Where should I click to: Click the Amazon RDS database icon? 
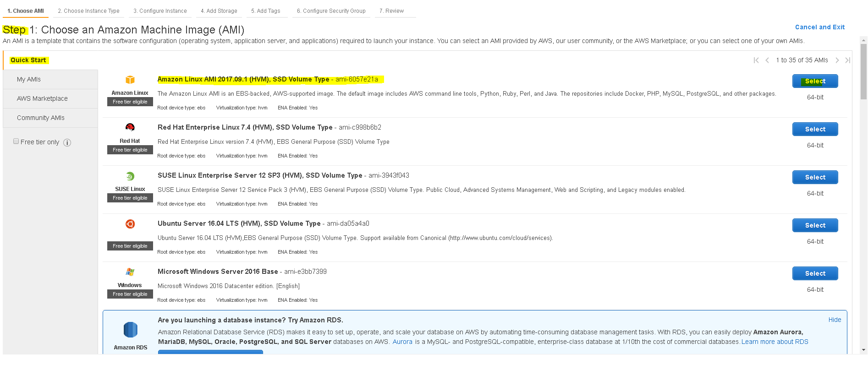(x=131, y=330)
